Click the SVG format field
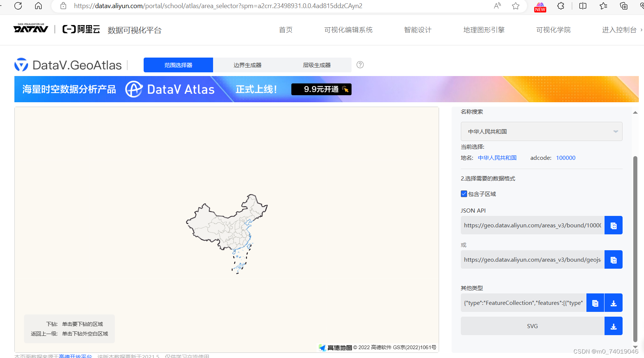 (x=532, y=326)
